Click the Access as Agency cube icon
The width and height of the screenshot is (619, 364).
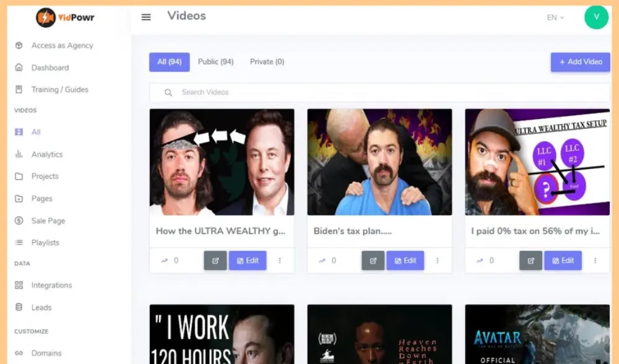click(x=19, y=45)
